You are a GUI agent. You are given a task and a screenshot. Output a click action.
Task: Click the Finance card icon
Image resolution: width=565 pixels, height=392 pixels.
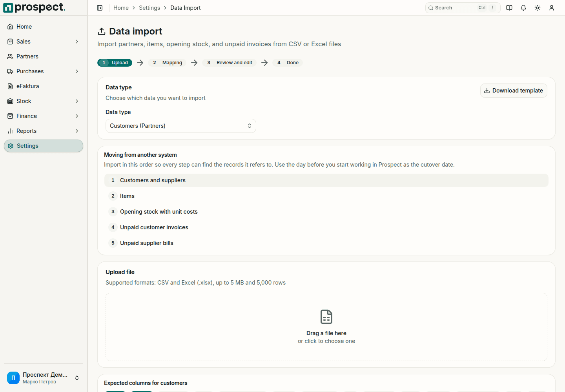[10, 116]
